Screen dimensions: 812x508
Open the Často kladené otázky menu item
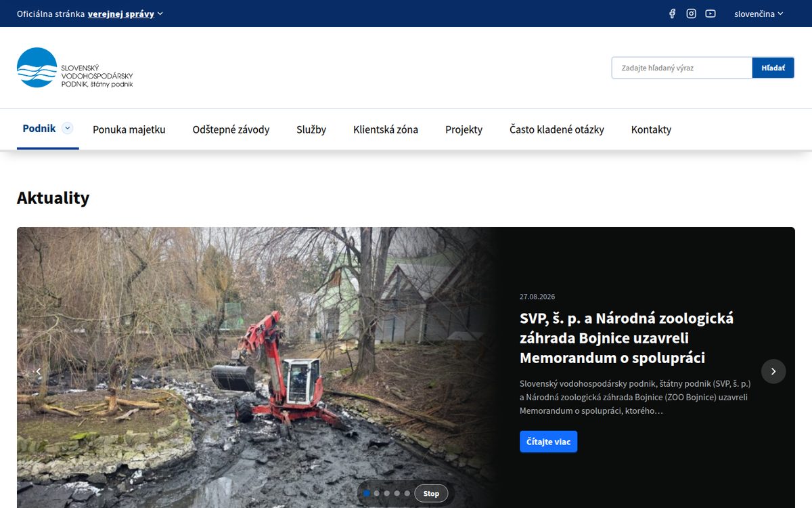[557, 129]
